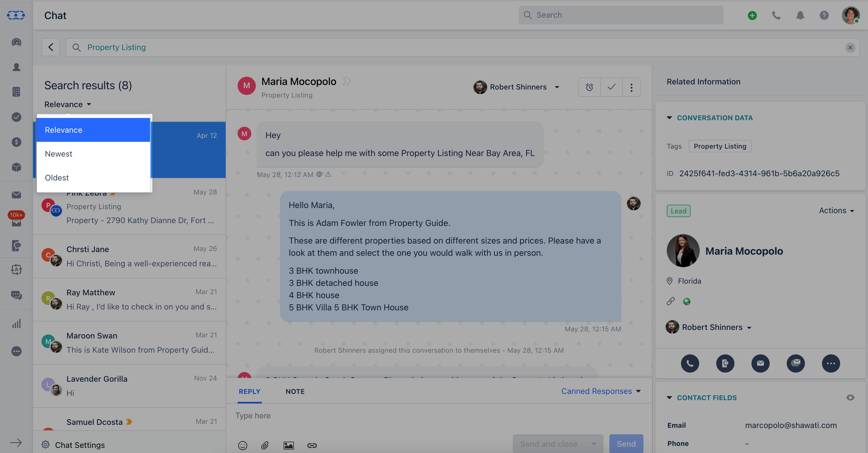Open the notifications bell icon
This screenshot has width=868, height=453.
800,15
